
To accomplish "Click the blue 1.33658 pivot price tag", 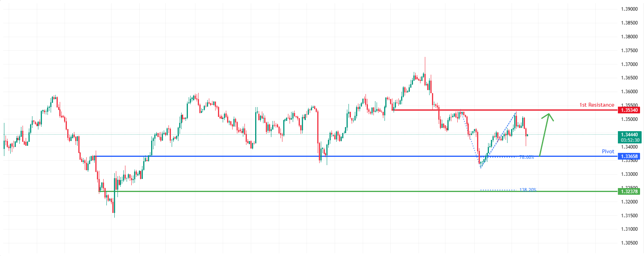I will pos(629,156).
